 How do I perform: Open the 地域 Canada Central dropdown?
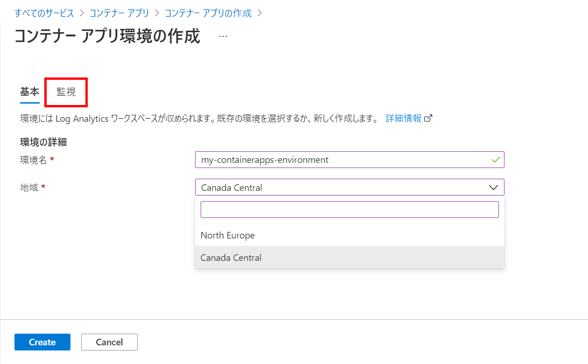(x=350, y=187)
